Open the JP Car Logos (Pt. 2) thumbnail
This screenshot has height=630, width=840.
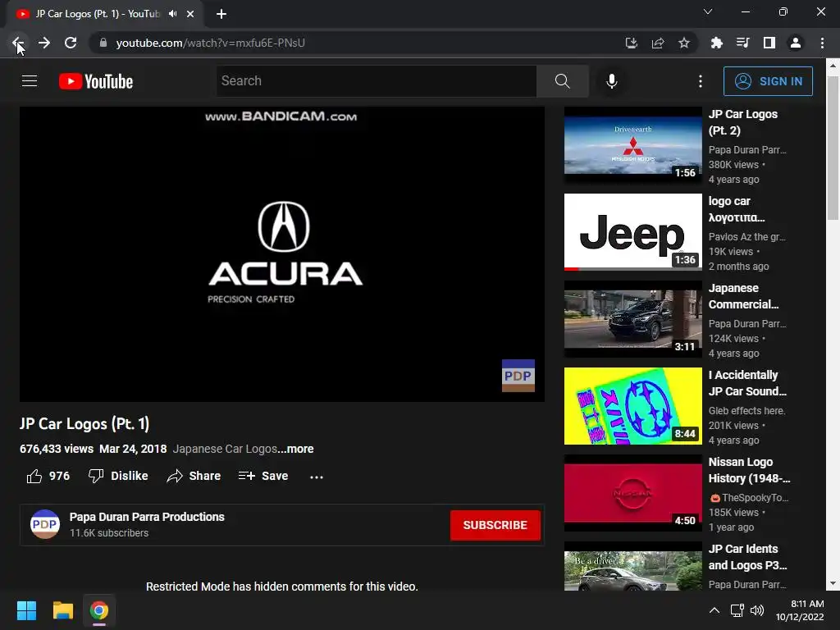click(x=632, y=145)
